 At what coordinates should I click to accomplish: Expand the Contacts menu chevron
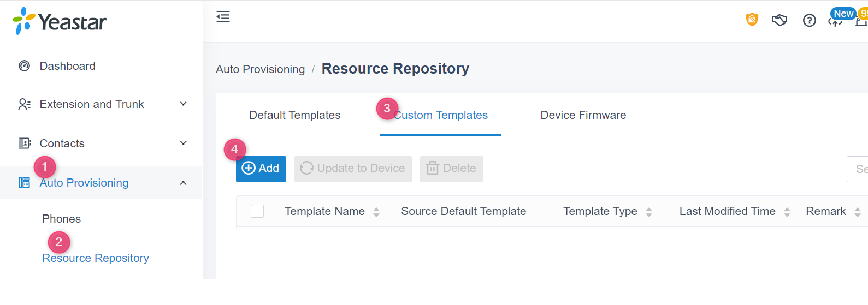184,143
